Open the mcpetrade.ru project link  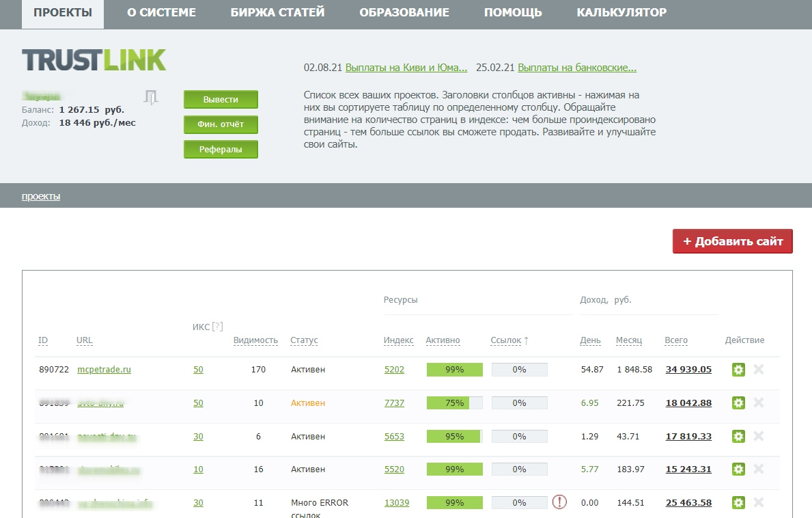(104, 370)
